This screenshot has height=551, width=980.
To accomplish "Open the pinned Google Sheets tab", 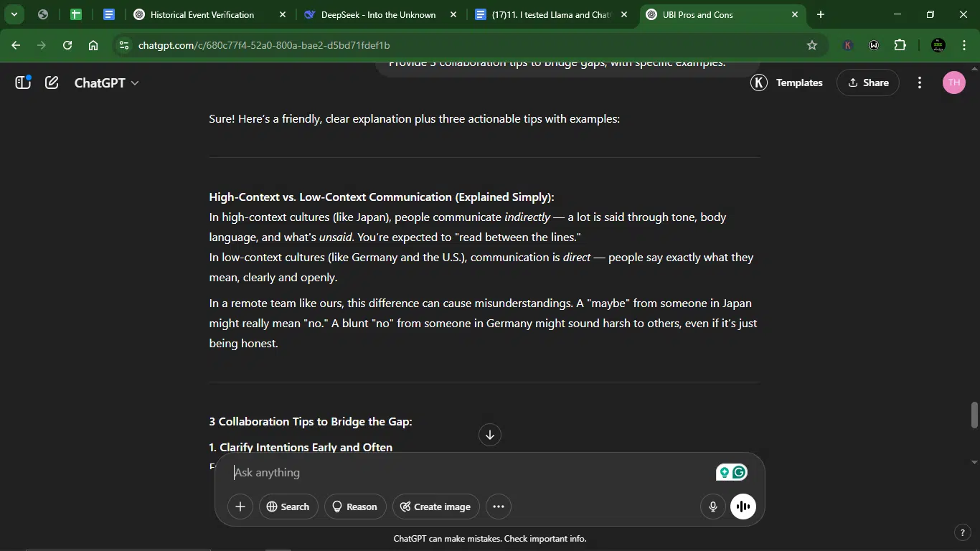I will (x=75, y=14).
